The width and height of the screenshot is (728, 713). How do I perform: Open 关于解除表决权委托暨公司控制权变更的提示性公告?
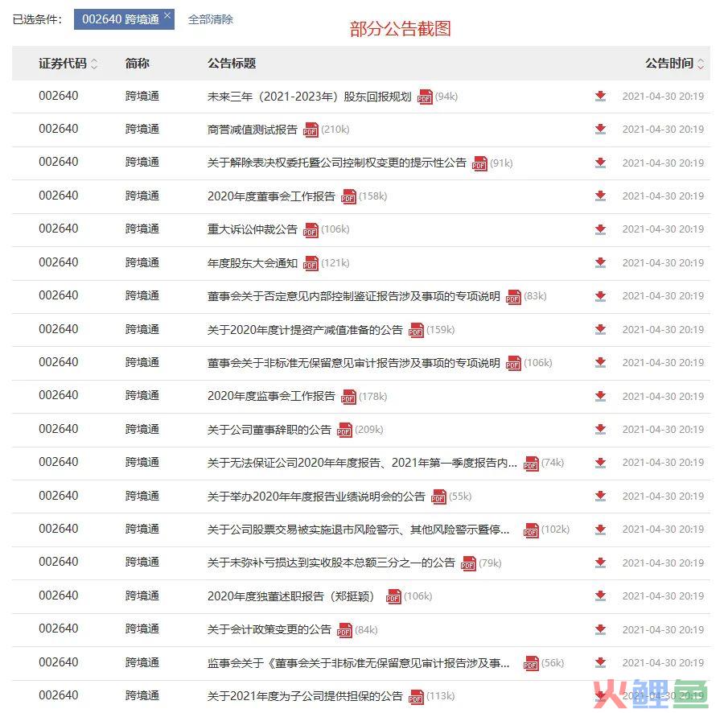pos(336,163)
